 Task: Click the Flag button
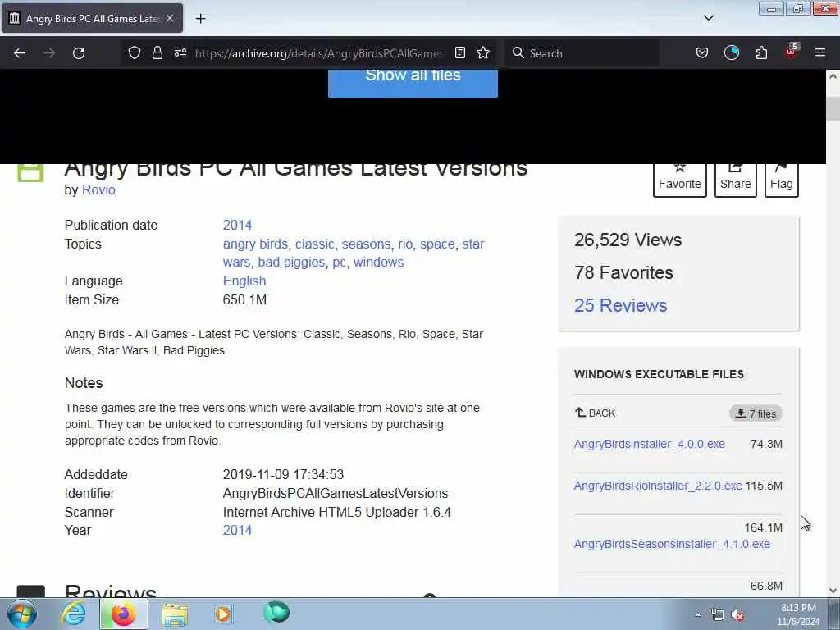pos(782,180)
